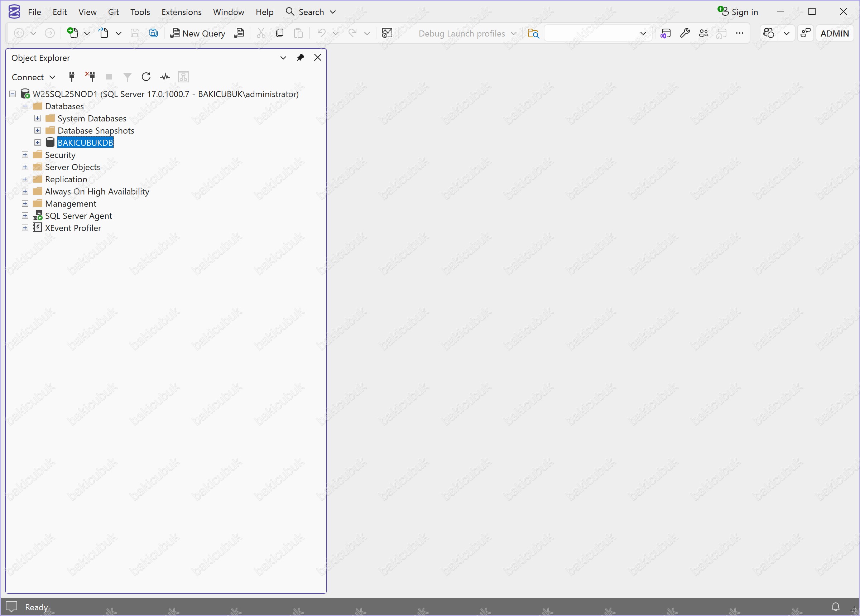Image resolution: width=860 pixels, height=616 pixels.
Task: Expand the SQL Server Agent node
Action: pos(25,216)
